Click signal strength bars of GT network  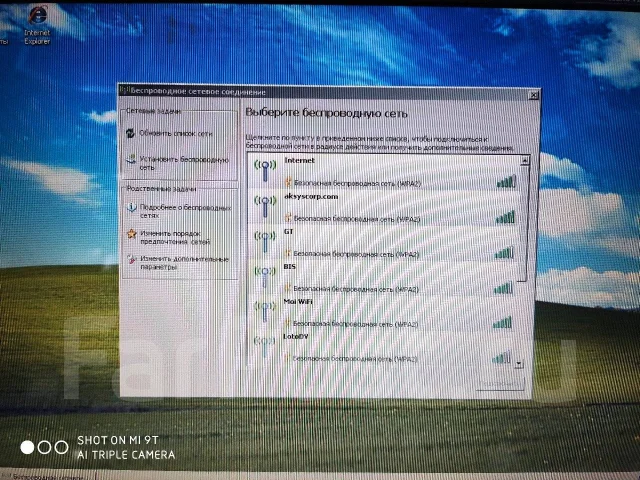pos(504,253)
